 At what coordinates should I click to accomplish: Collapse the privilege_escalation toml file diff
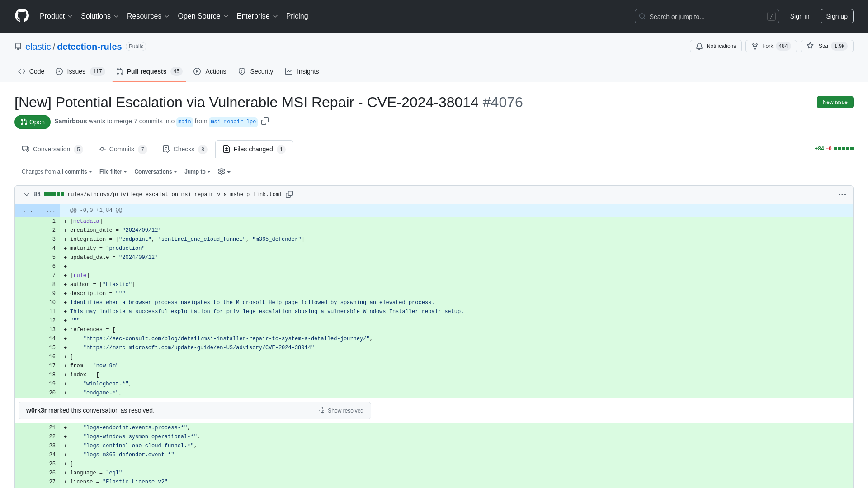[27, 194]
